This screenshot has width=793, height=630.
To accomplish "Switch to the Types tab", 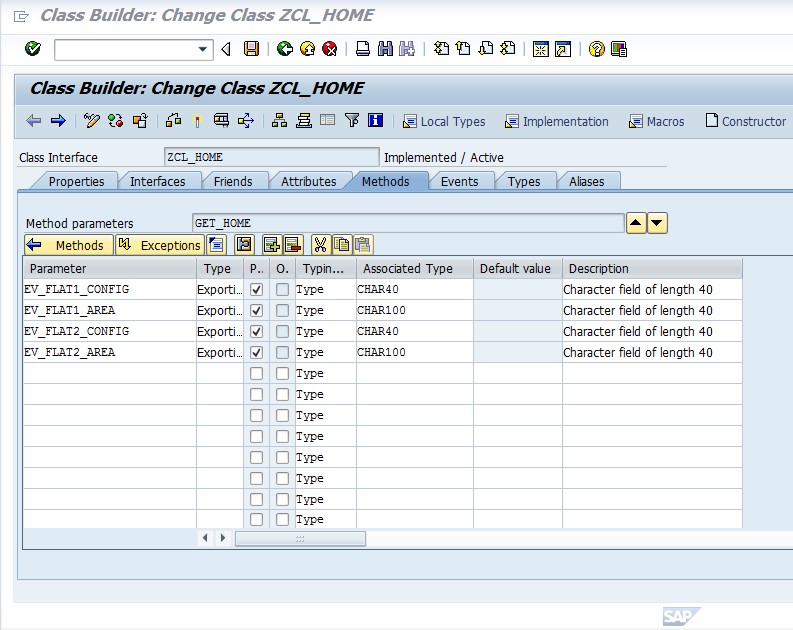I will point(524,182).
